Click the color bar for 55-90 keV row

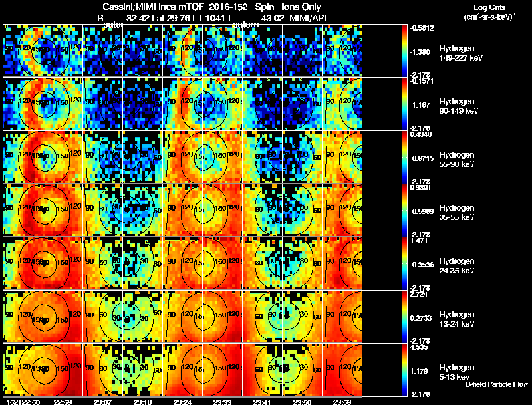coord(404,157)
